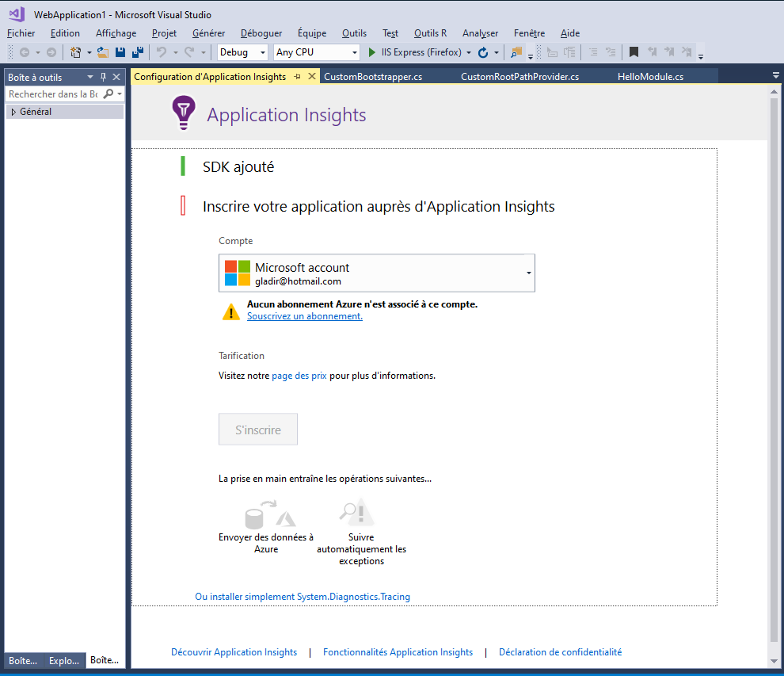Click the bookmark icon in the toolbar
This screenshot has height=676, width=784.
(634, 52)
